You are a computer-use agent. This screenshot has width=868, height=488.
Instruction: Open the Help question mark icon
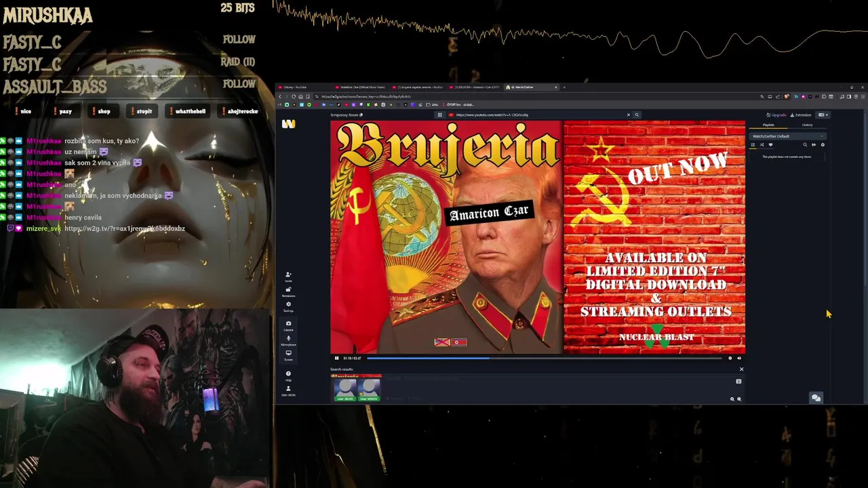(x=288, y=375)
